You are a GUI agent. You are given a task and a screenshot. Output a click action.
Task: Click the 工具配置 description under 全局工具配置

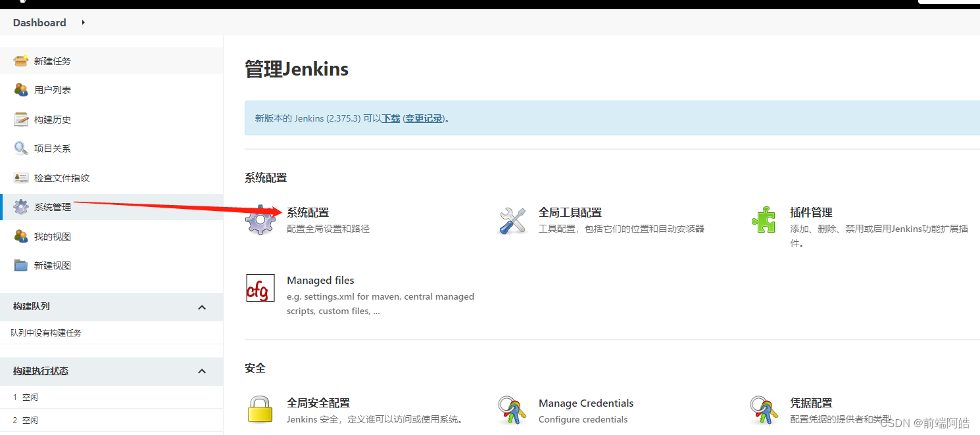[622, 229]
